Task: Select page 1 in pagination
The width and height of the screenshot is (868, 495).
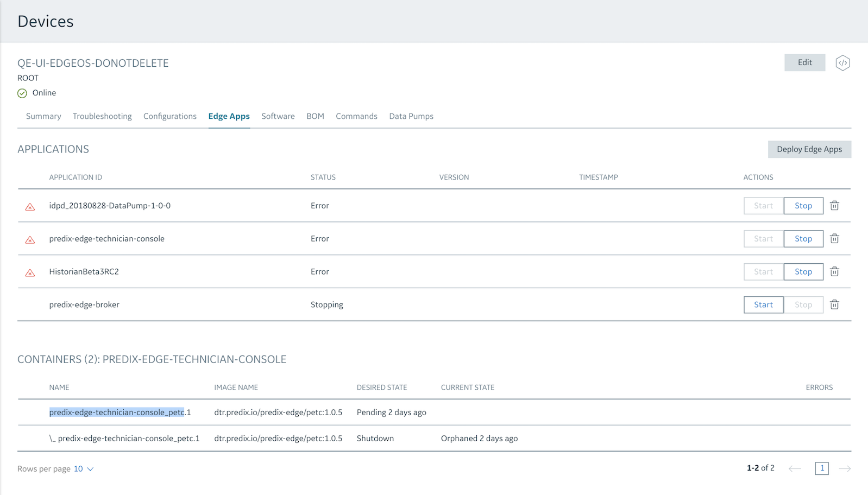Action: [822, 468]
